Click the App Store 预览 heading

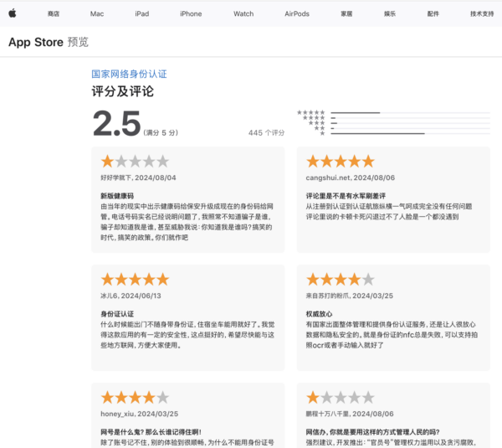tap(49, 42)
